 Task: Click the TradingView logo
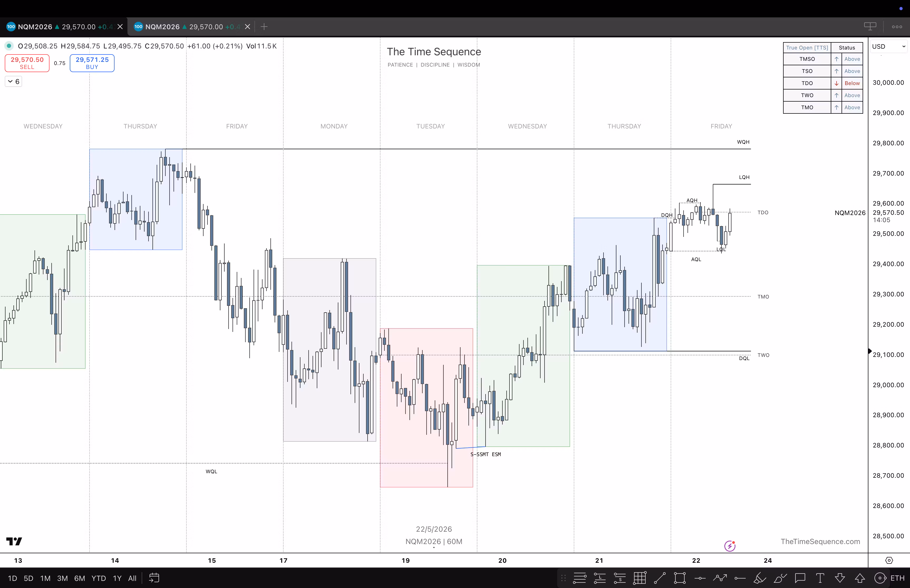(14, 541)
